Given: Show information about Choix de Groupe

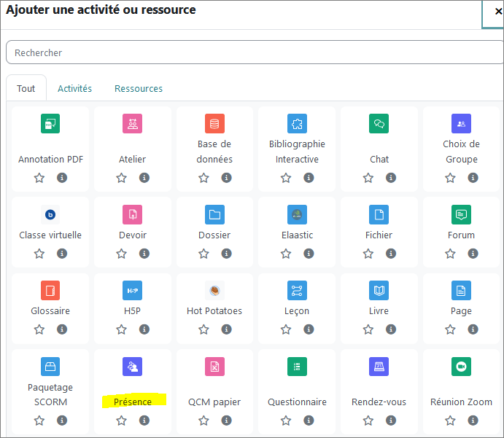Looking at the screenshot, I should click(473, 178).
